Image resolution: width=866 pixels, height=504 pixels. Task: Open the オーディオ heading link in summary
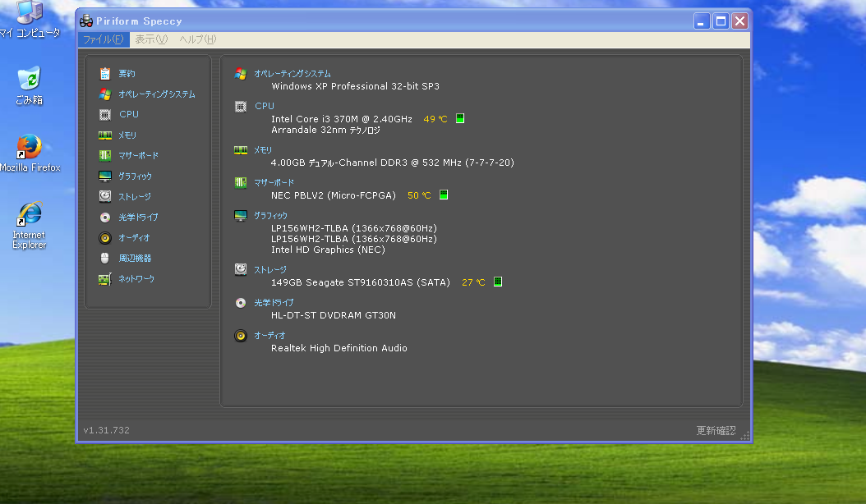(269, 335)
